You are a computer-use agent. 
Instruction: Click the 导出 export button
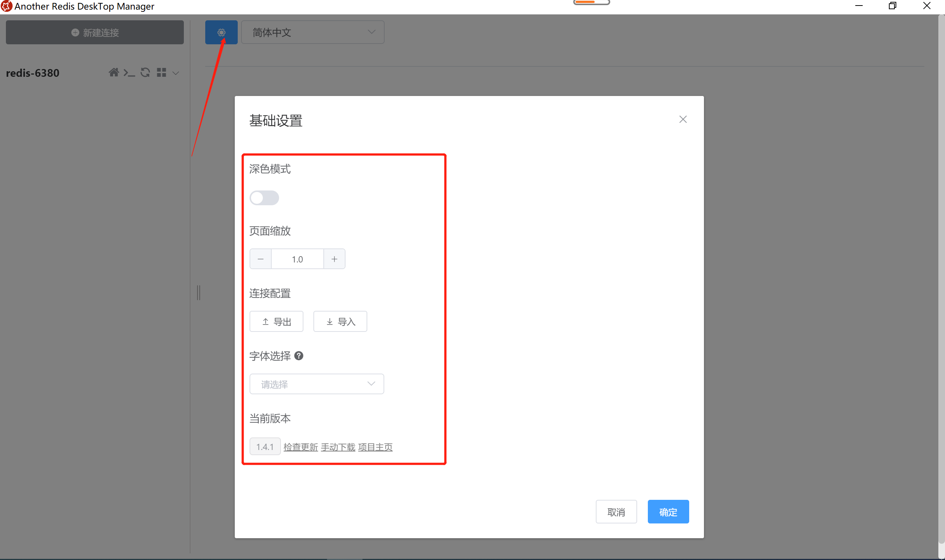click(276, 322)
